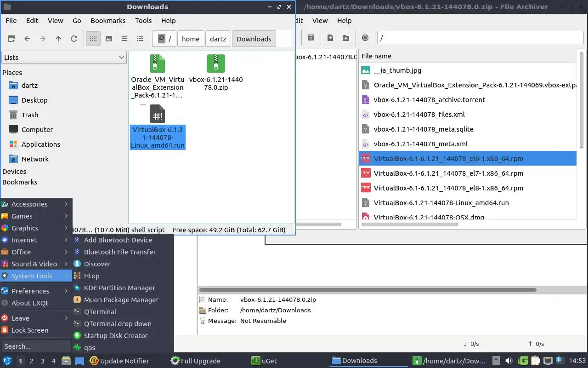Open the Tools menu
The width and height of the screenshot is (588, 368).
click(143, 21)
